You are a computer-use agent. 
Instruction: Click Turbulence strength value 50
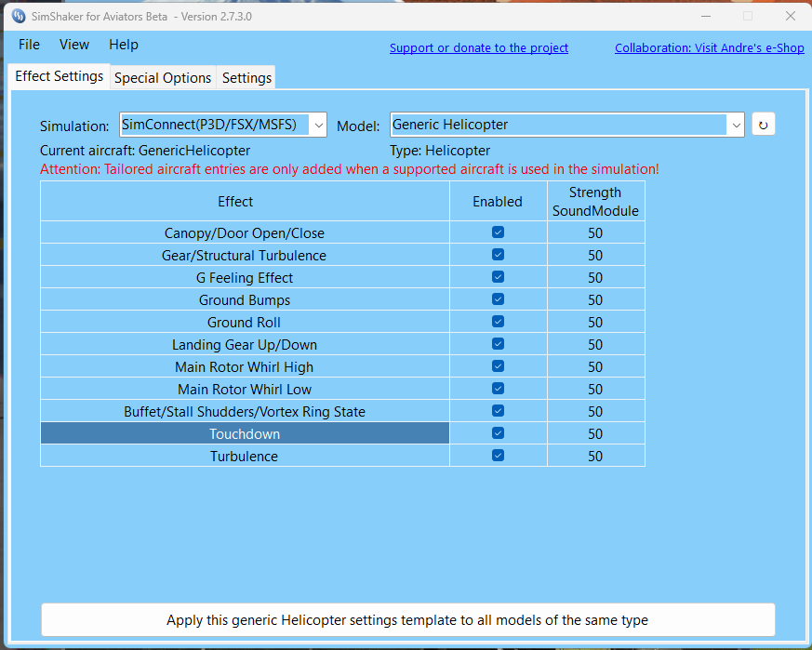coord(595,456)
